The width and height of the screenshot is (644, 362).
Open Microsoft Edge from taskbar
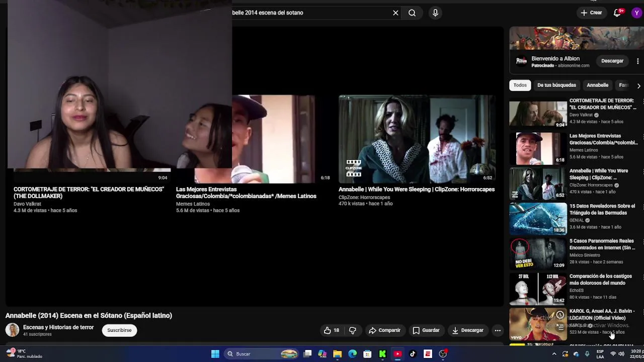(x=353, y=354)
